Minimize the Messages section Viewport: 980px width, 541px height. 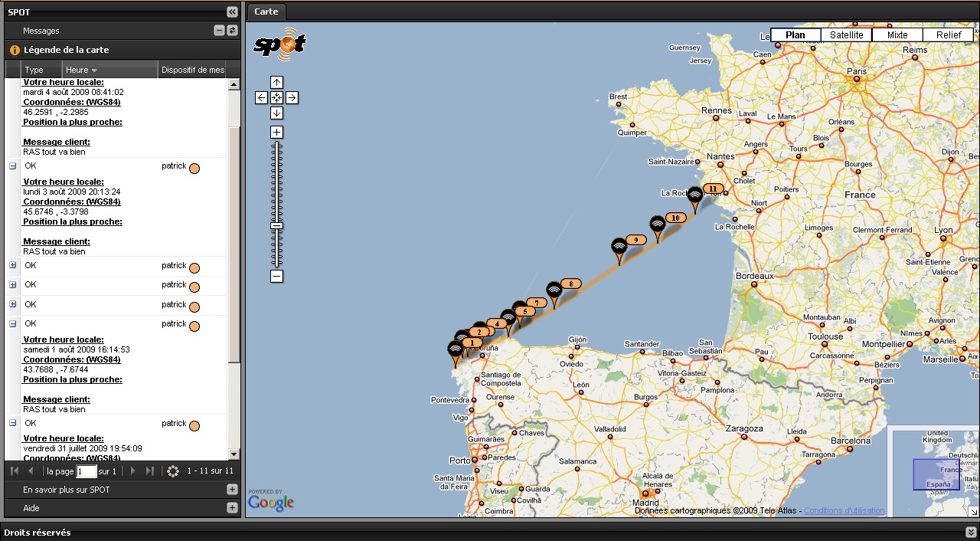click(x=220, y=31)
